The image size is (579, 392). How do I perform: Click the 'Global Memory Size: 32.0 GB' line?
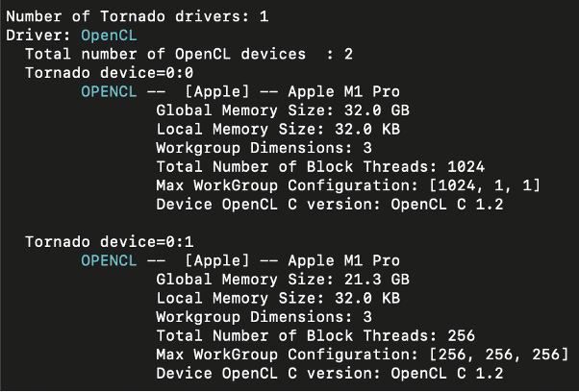click(283, 110)
